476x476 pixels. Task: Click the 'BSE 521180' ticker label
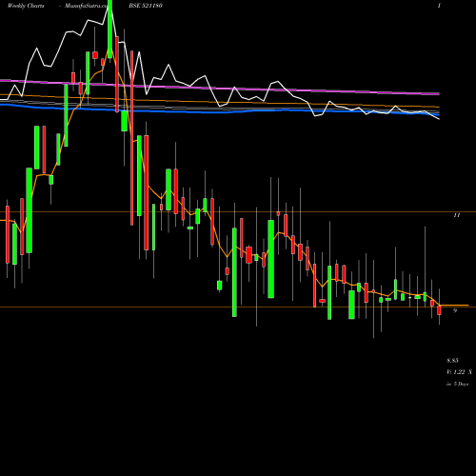coord(146,6)
